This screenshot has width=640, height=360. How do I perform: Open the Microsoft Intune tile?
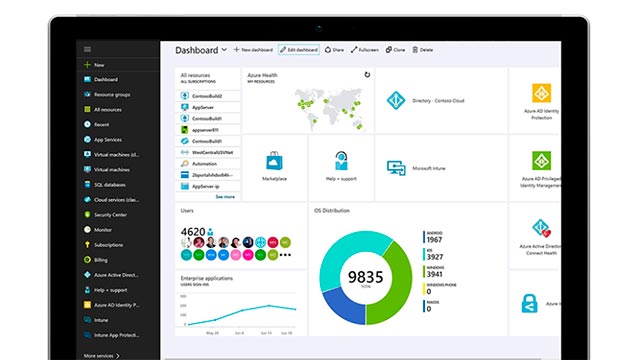(441, 168)
